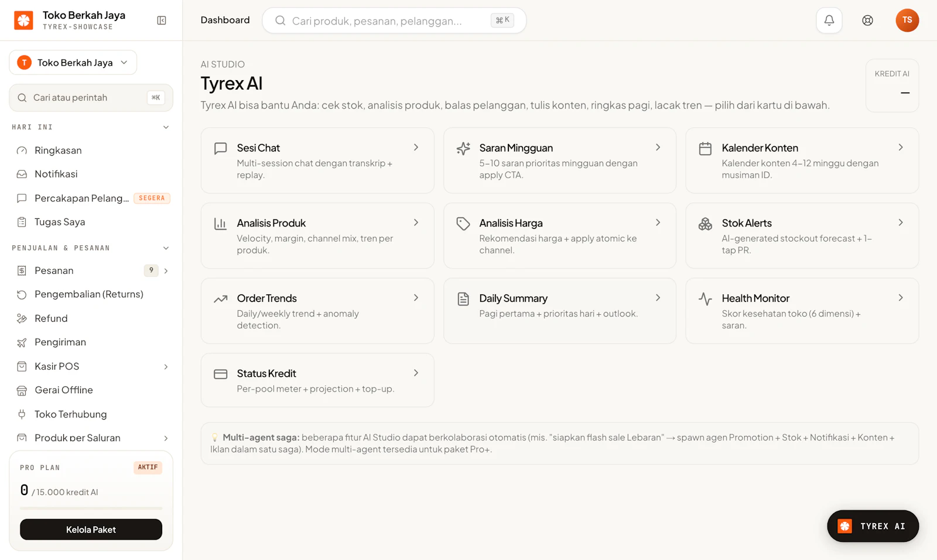The image size is (937, 560).
Task: Click the ⌘K shortcut hint in header search
Action: coord(502,20)
